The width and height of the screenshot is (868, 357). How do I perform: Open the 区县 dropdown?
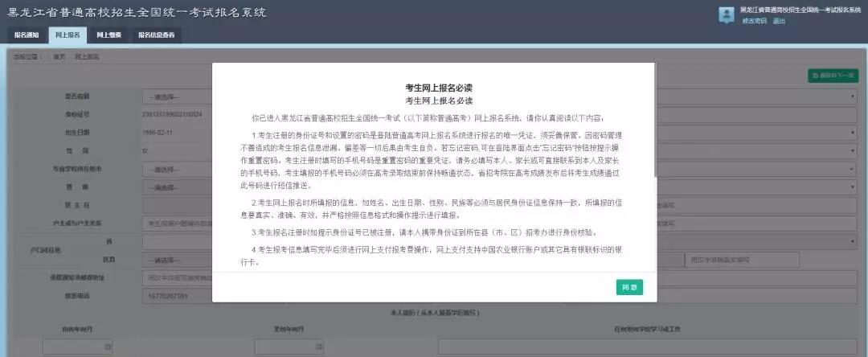click(x=177, y=260)
